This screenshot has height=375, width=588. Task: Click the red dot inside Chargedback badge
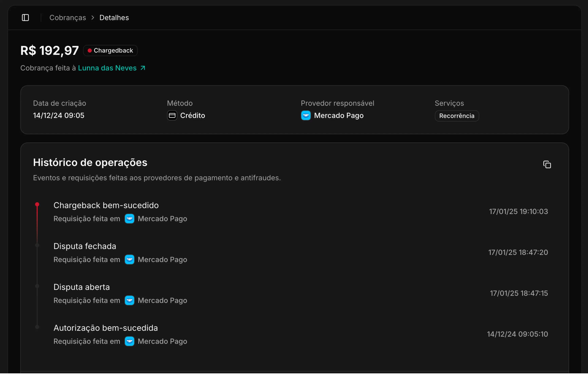90,51
